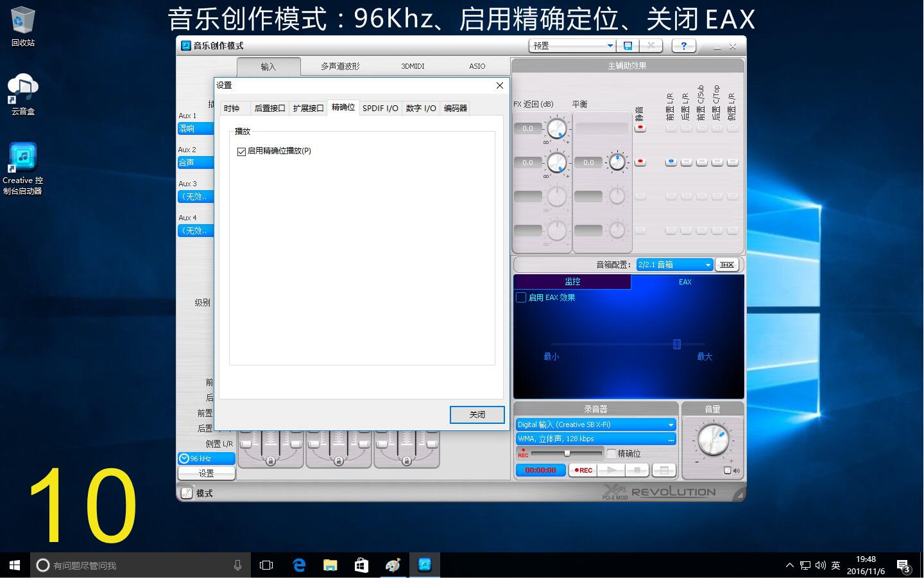Click the Mode icon at bottom left

tap(187, 493)
